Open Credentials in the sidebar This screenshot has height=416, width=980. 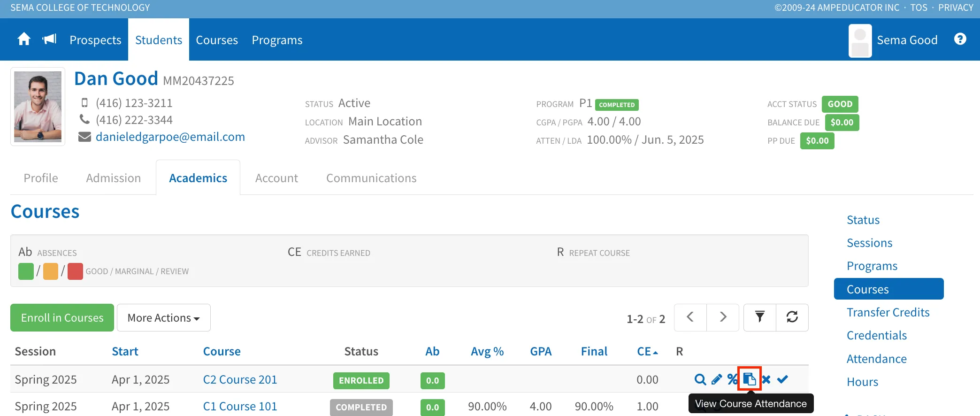[x=877, y=335]
